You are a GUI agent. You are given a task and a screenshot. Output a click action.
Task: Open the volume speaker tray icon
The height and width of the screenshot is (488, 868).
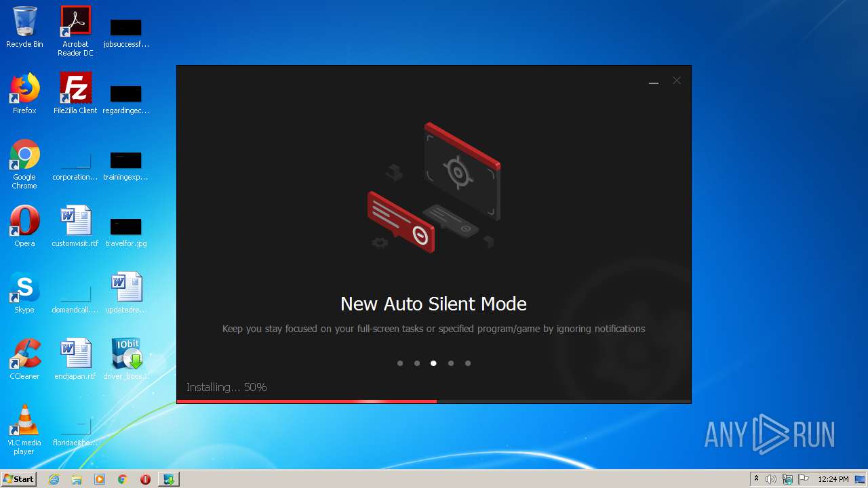(771, 479)
